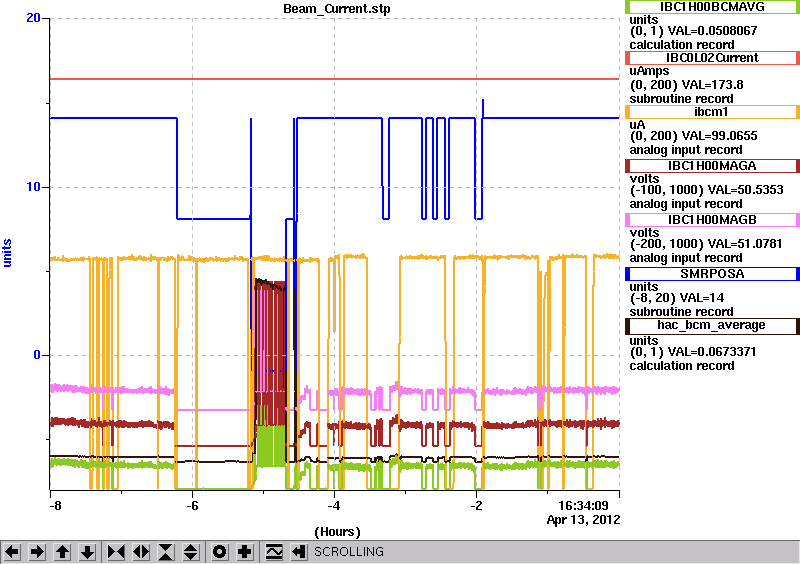Click the SCROLLING status label
Viewport: 800px width, 564px height.
pyautogui.click(x=348, y=552)
